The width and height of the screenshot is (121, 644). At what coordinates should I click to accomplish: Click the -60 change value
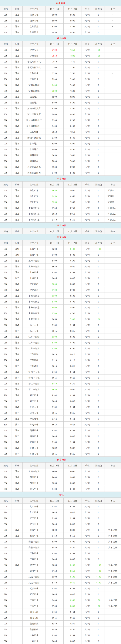point(99,319)
